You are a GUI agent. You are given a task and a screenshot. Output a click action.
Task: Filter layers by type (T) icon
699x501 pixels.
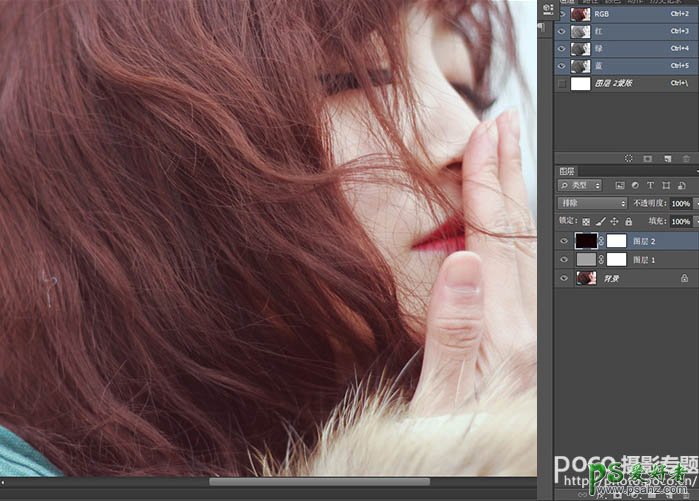(x=650, y=186)
